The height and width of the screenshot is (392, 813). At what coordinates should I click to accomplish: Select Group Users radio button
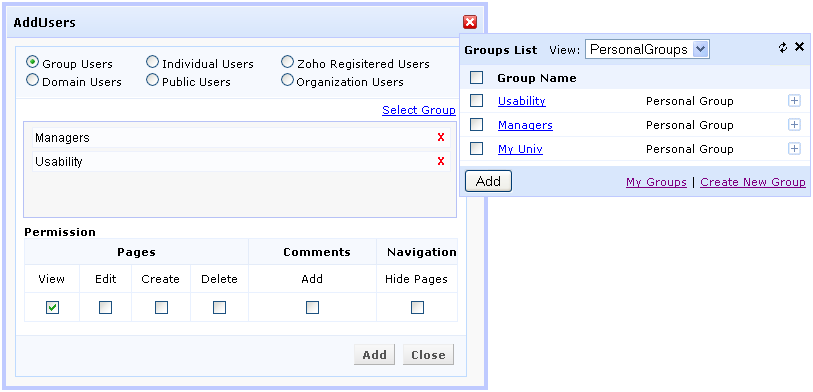pyautogui.click(x=33, y=62)
